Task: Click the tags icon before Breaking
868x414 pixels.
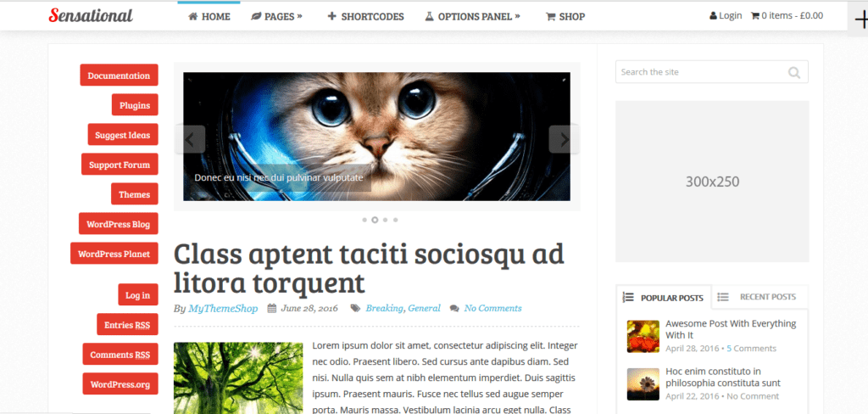Action: (355, 308)
